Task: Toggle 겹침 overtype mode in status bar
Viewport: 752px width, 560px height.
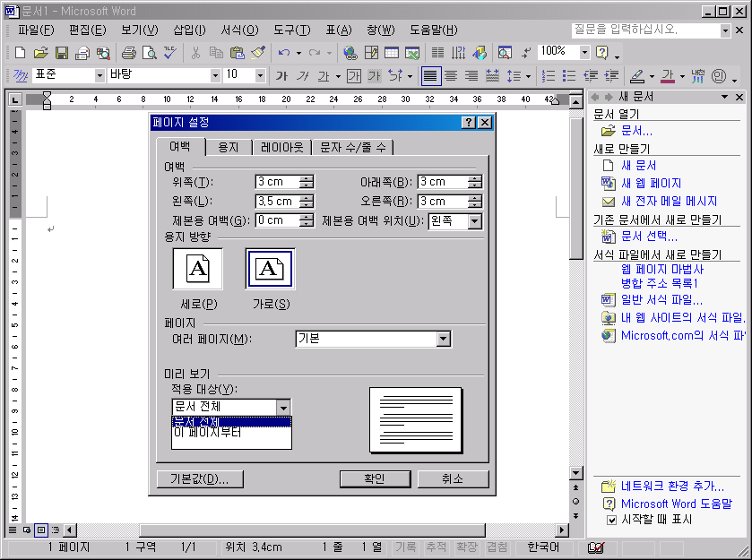Action: point(497,547)
